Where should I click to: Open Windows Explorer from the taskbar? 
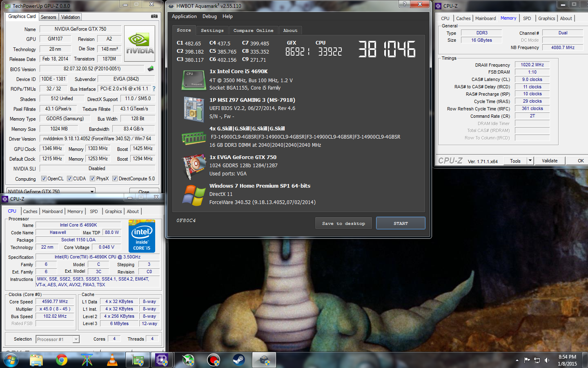point(36,360)
